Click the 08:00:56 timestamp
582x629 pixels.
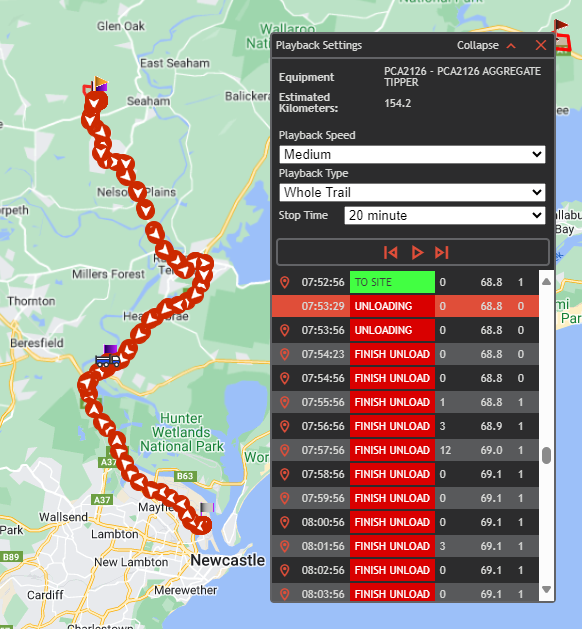point(323,522)
